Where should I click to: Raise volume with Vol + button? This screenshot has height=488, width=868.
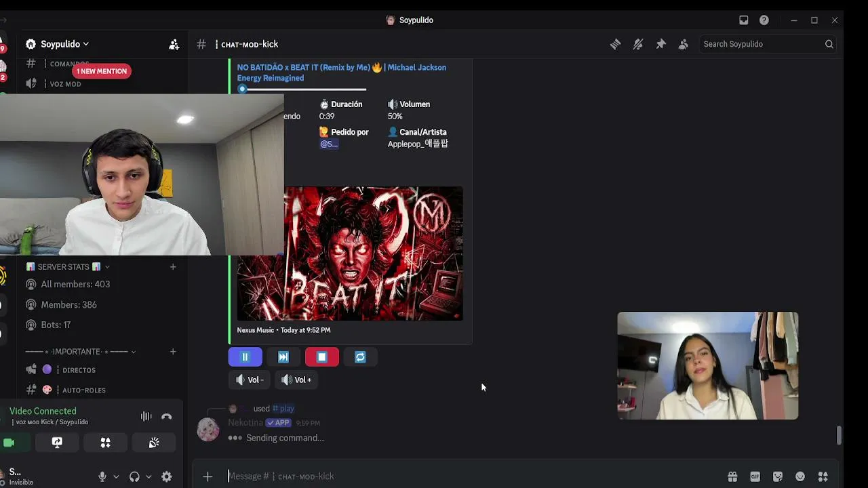[297, 380]
